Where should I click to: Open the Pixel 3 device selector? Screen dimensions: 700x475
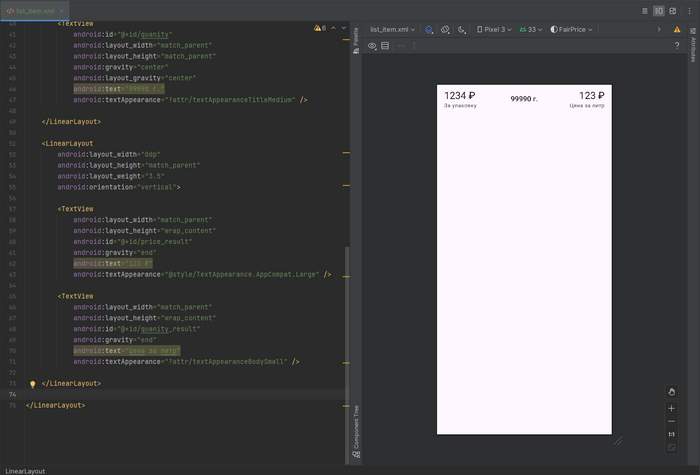pos(494,30)
